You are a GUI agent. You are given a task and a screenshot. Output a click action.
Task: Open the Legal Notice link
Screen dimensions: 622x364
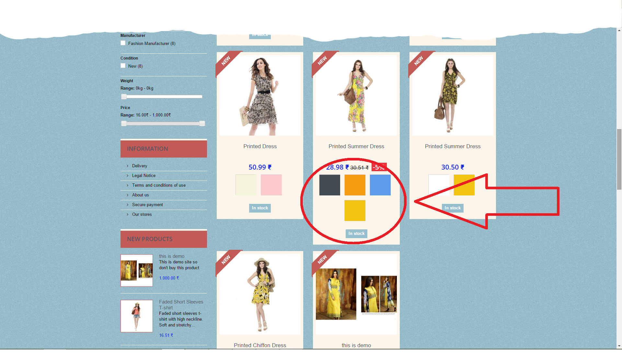click(x=144, y=175)
